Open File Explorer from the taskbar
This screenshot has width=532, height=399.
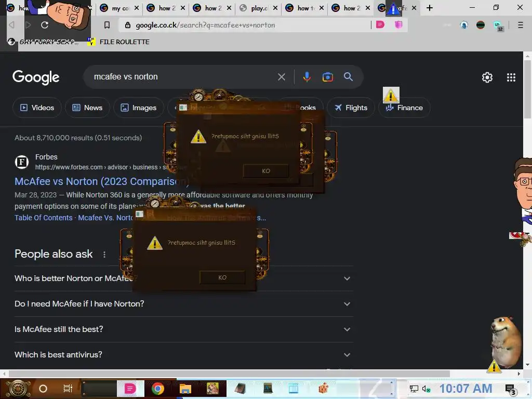coord(185,389)
